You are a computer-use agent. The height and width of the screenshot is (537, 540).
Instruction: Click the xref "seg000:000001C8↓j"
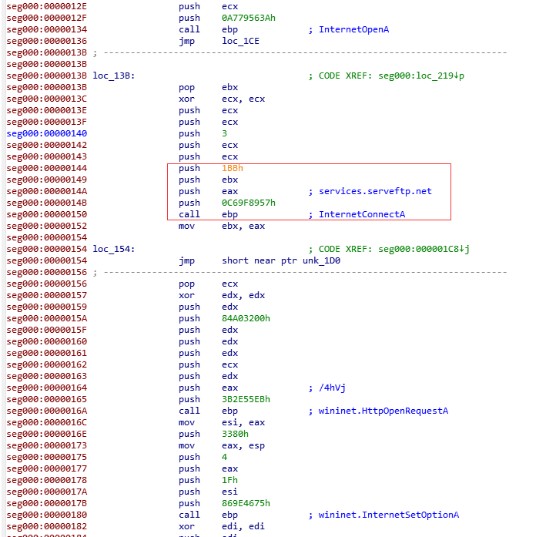click(x=424, y=249)
